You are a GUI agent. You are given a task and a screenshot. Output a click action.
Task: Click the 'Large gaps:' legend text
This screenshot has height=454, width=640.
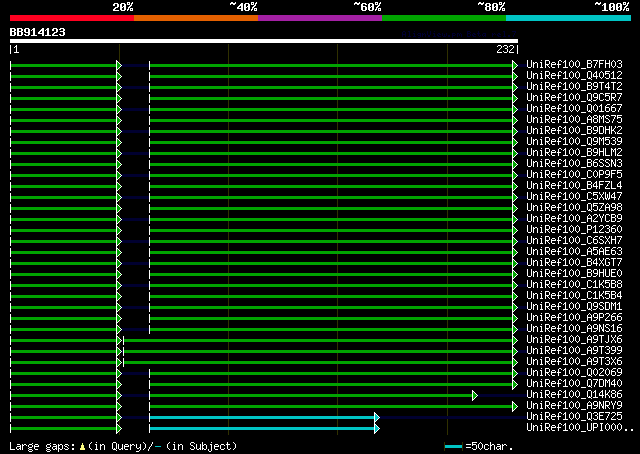pos(42,447)
